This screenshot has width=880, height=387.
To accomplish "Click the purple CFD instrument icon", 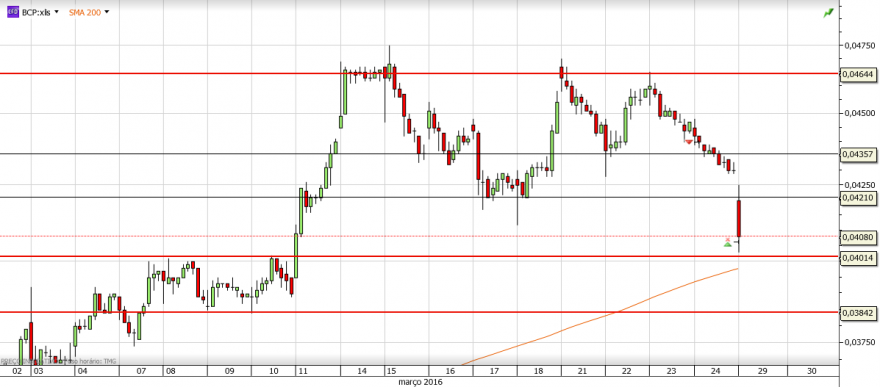I will click(x=12, y=12).
